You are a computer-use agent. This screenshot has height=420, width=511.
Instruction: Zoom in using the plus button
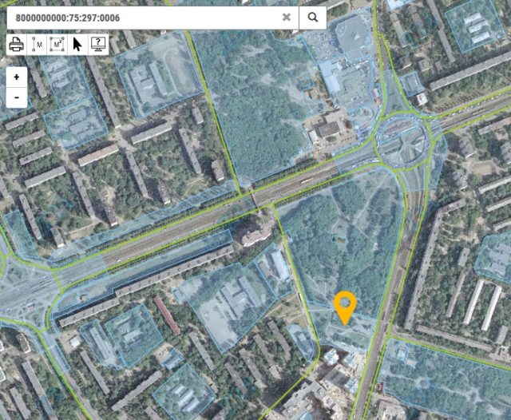pyautogui.click(x=17, y=77)
